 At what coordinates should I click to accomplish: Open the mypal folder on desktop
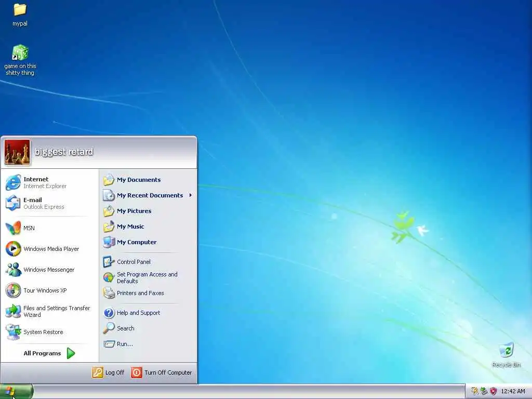(20, 14)
